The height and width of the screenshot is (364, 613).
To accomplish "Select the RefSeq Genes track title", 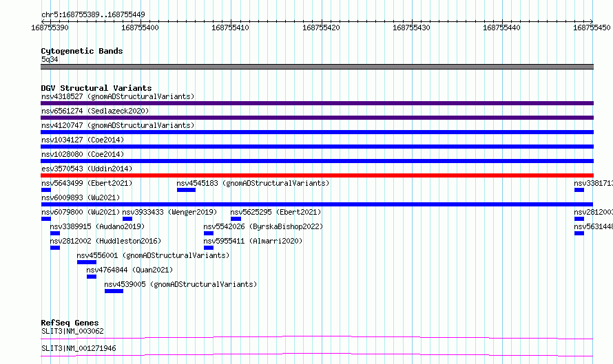I will [x=70, y=323].
